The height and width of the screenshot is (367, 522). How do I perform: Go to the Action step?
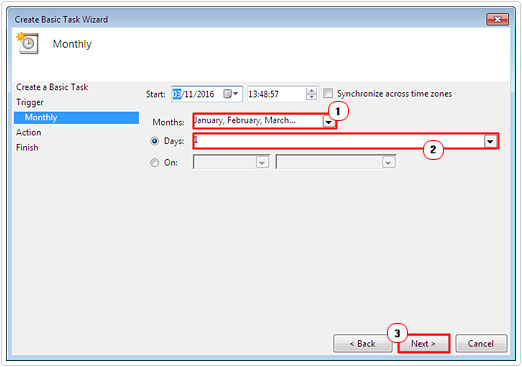[29, 133]
